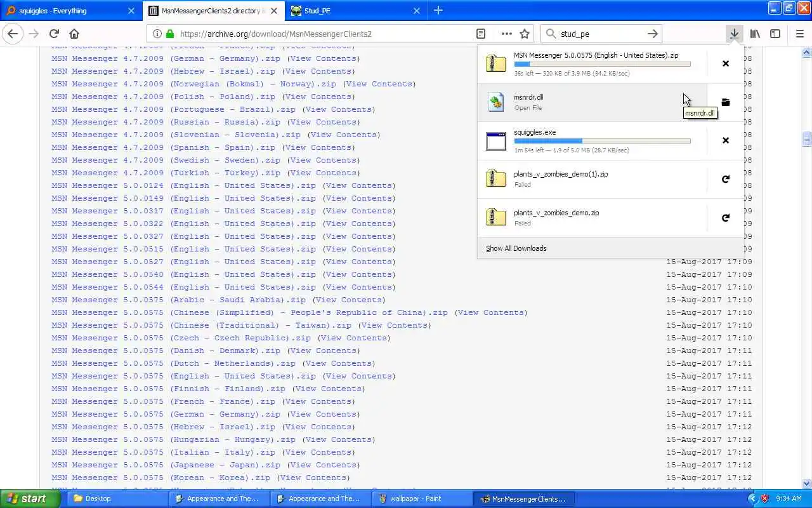Switch to the Stud_PE tab
812x508 pixels.
[x=355, y=10]
